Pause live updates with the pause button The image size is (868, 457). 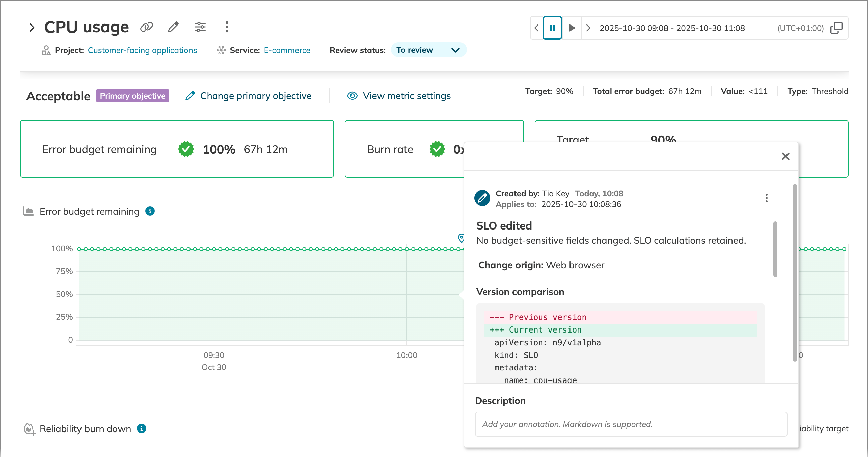(x=552, y=28)
